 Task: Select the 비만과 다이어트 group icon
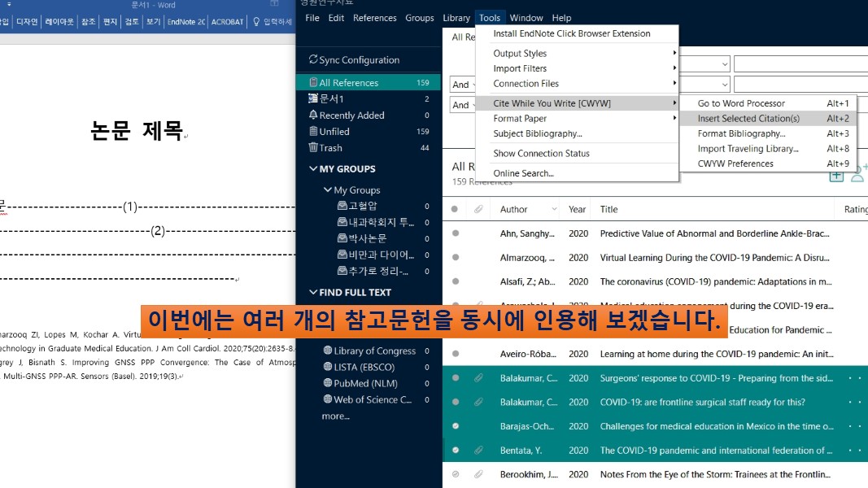pos(342,255)
